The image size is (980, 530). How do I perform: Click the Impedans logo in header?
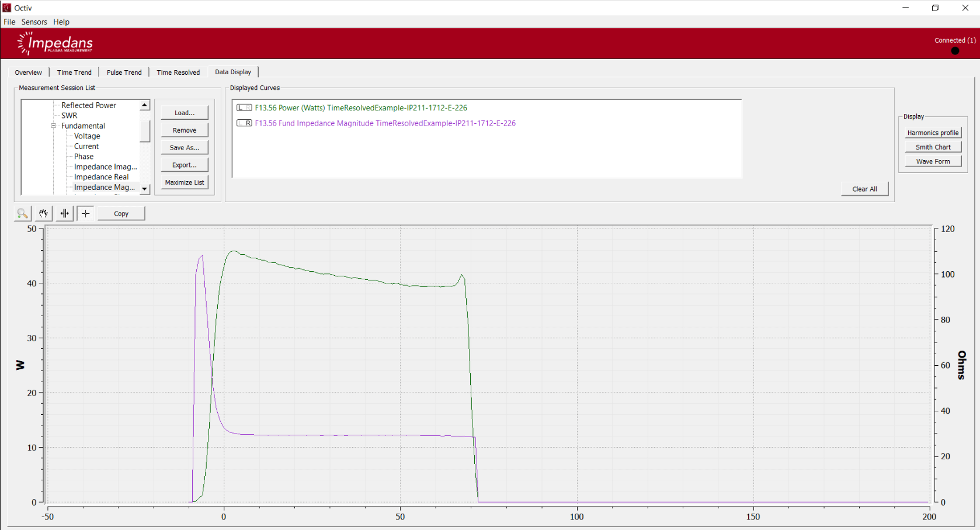point(55,44)
